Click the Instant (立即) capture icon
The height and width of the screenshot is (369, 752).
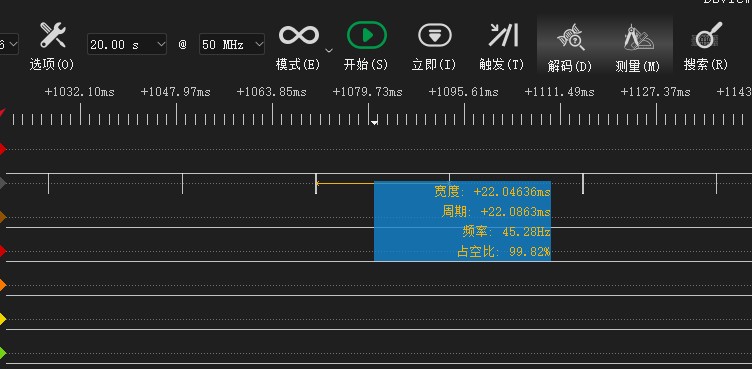pyautogui.click(x=435, y=36)
